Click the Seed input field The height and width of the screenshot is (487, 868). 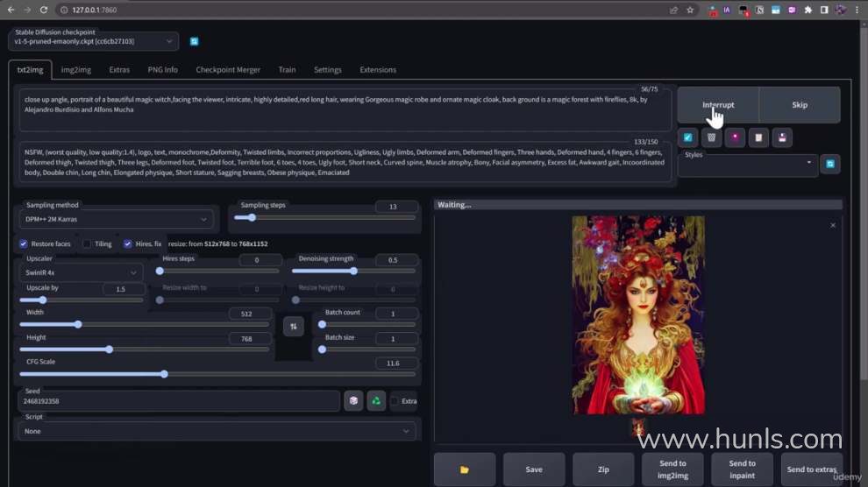[x=179, y=401]
